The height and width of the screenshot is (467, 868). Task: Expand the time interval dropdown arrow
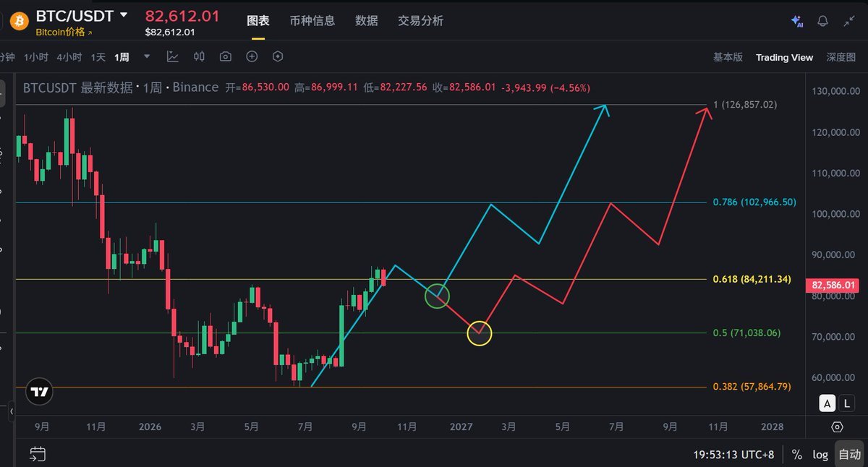[x=148, y=56]
